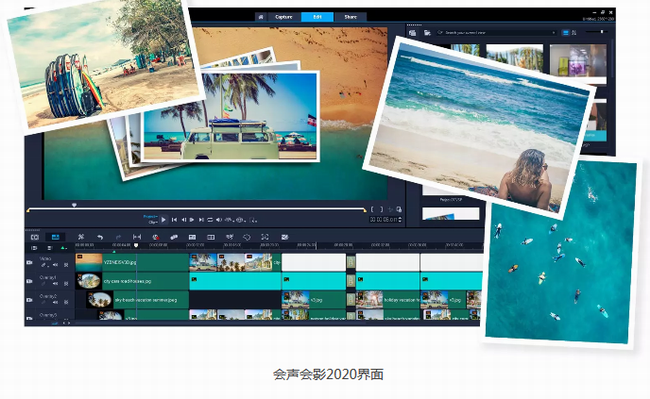Viewport: 650px width, 399px height.
Task: Switch to storyboard view
Action: pyautogui.click(x=35, y=237)
